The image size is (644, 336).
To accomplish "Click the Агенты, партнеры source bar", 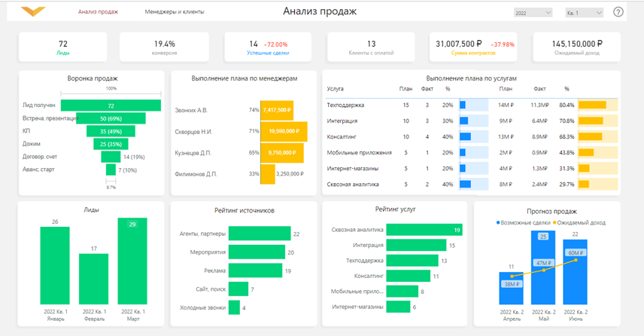I will click(x=260, y=234).
